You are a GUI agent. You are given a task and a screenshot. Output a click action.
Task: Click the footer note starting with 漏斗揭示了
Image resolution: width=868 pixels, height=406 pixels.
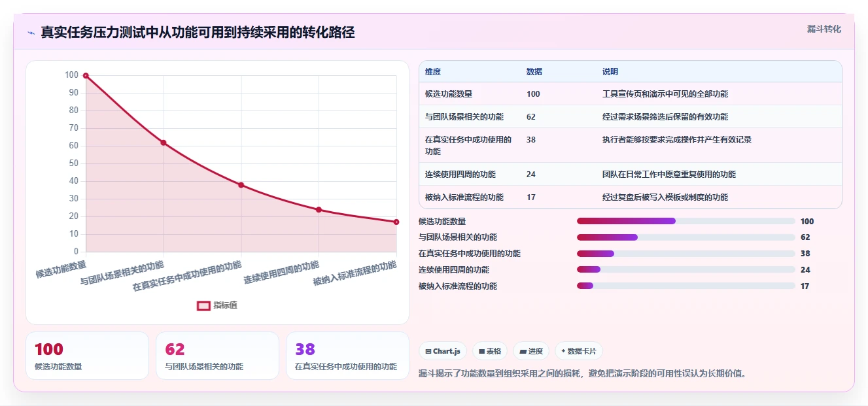coord(582,374)
